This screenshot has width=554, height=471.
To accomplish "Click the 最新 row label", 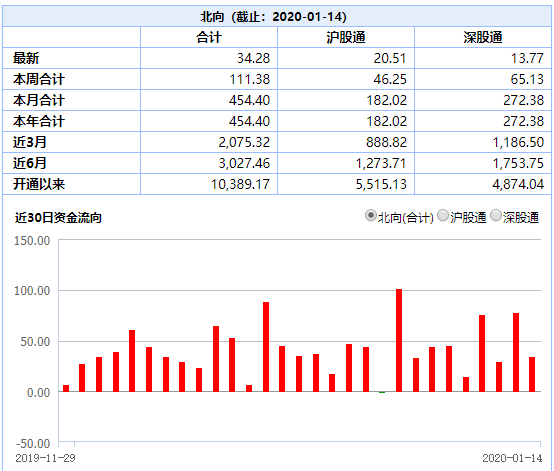I will pyautogui.click(x=26, y=58).
